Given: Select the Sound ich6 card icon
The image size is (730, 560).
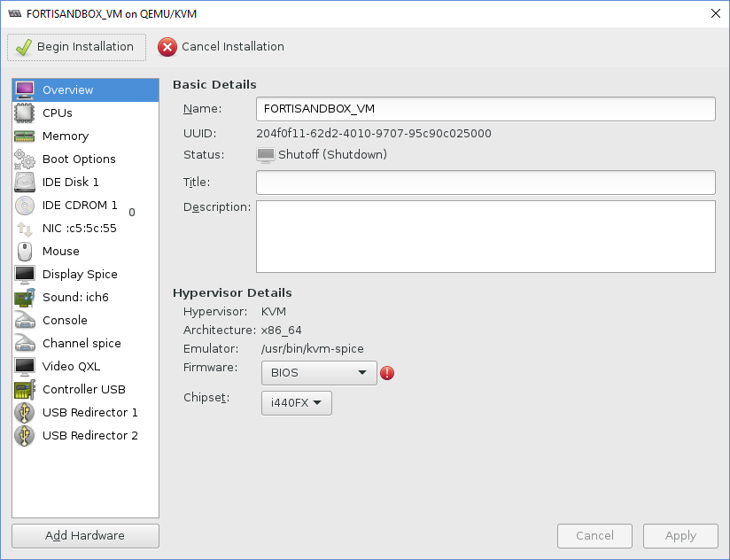Looking at the screenshot, I should point(25,298).
